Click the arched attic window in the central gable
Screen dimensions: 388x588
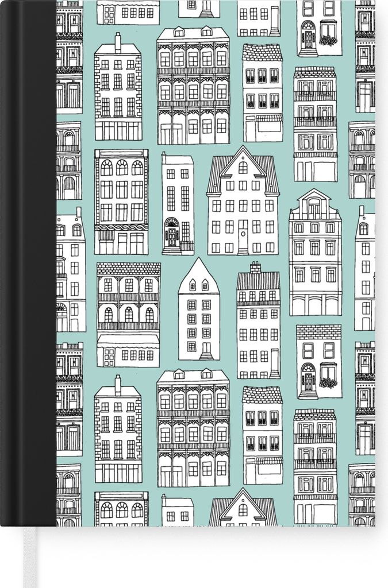(243, 167)
